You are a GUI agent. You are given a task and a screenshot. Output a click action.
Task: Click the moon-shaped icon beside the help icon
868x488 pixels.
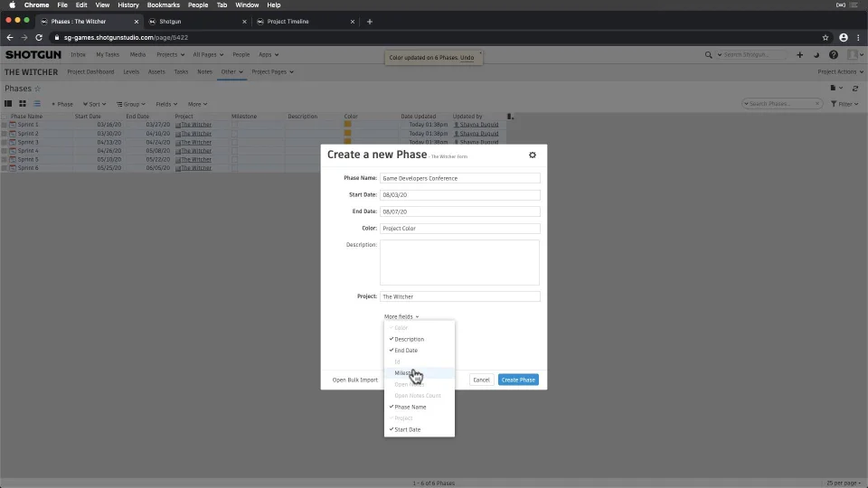click(x=816, y=55)
